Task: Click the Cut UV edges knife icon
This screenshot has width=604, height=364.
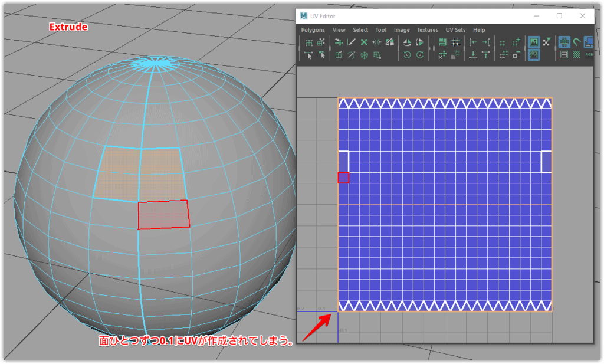Action: pos(352,42)
